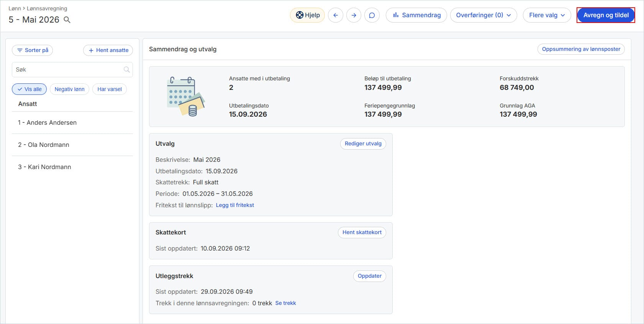Expand the Overføringer (0) dropdown
Screen dimensions: 644x324
483,15
